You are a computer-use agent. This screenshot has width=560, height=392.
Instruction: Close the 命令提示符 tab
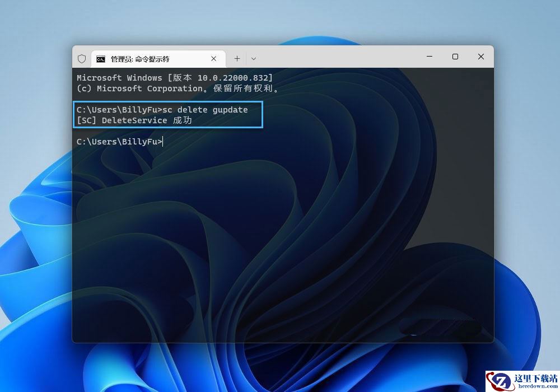213,59
